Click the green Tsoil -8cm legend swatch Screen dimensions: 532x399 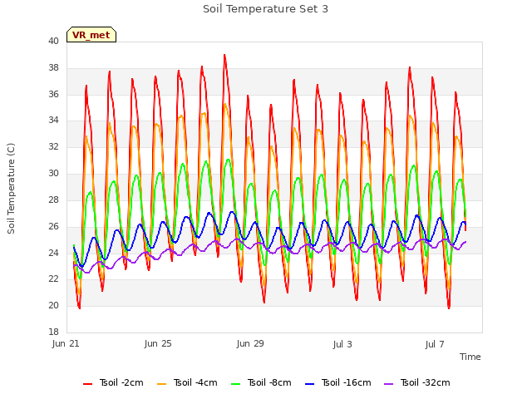(235, 384)
